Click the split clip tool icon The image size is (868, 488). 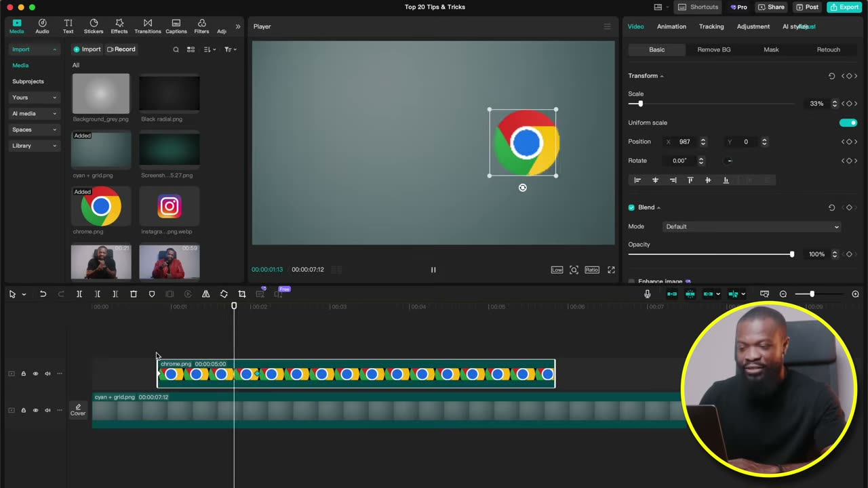pyautogui.click(x=79, y=294)
